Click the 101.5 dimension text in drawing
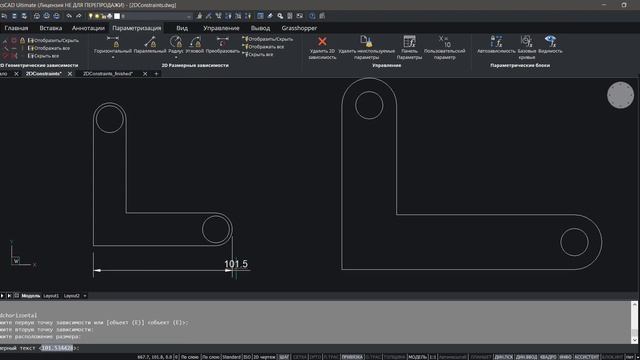 click(236, 264)
